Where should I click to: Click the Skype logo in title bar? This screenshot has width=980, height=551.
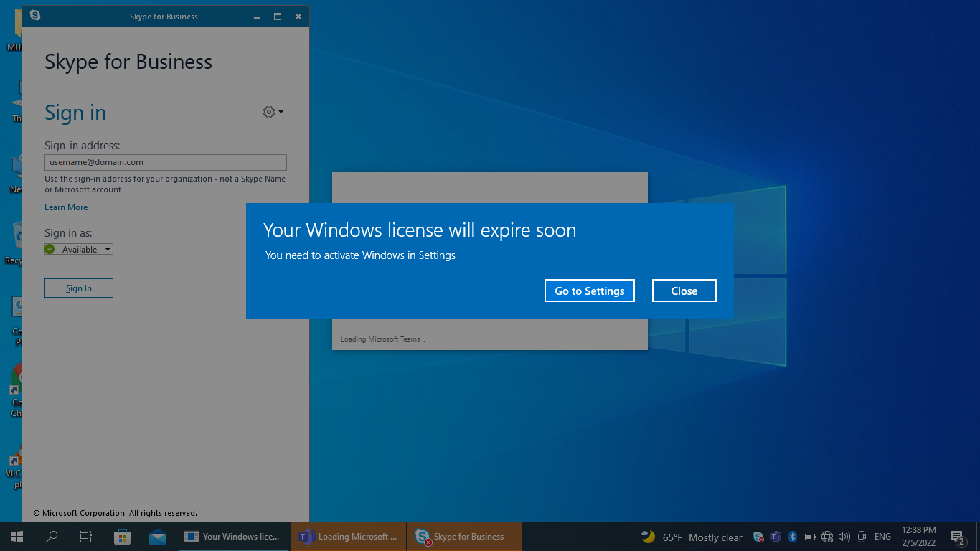(x=35, y=16)
